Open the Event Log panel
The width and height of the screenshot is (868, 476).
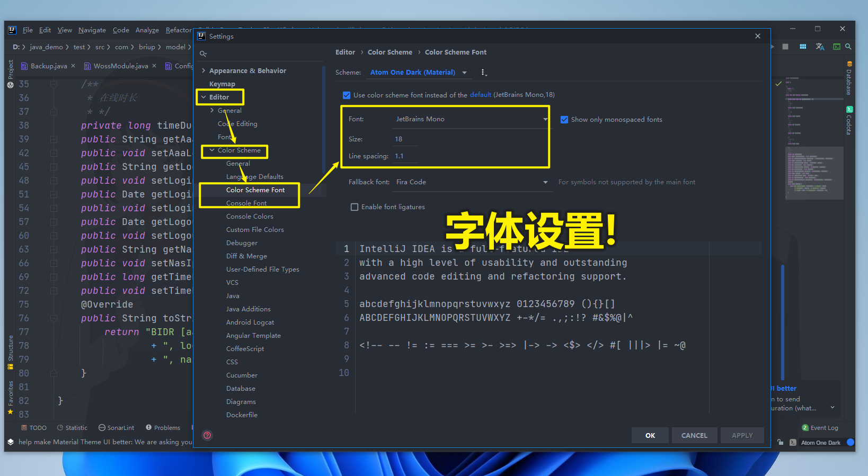click(820, 428)
